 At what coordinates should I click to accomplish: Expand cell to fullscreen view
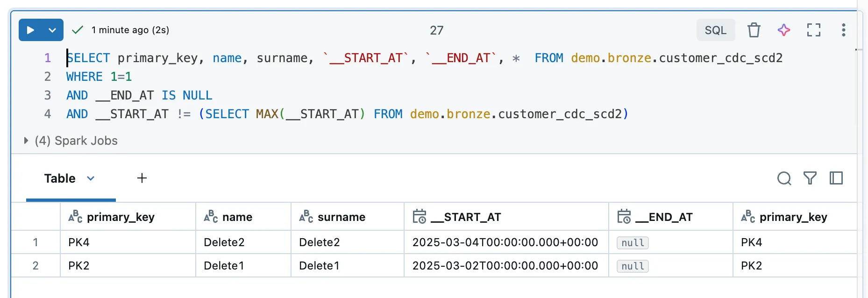click(814, 30)
